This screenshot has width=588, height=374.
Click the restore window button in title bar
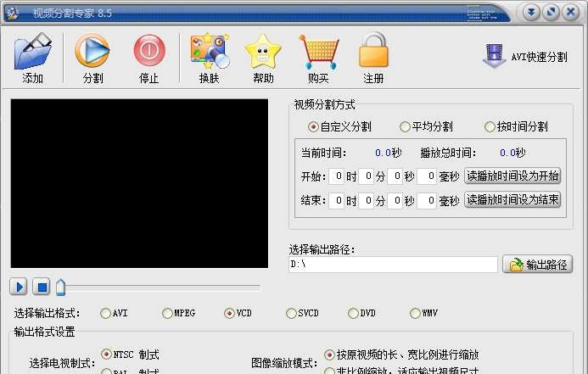click(x=551, y=13)
